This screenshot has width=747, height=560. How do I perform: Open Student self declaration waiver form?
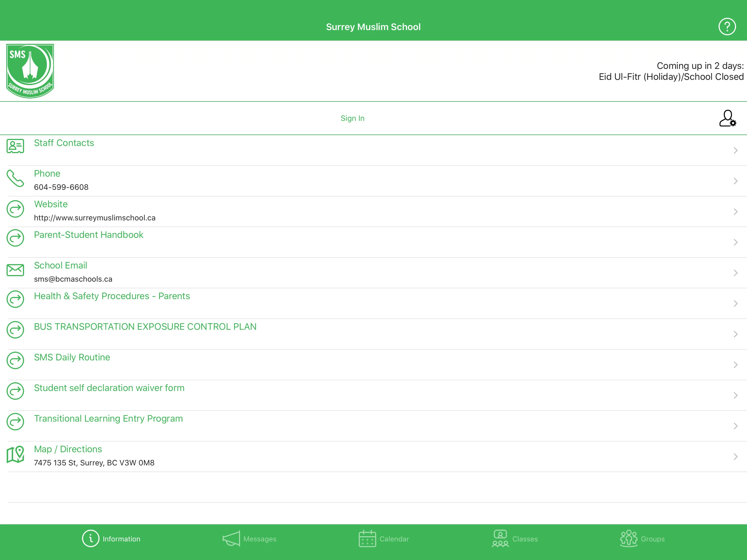pyautogui.click(x=109, y=388)
